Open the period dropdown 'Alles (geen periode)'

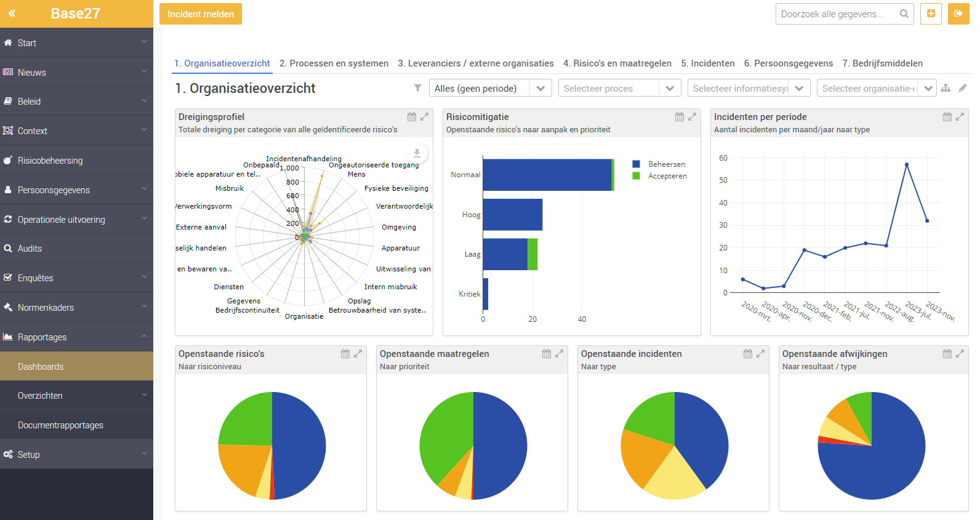click(491, 88)
